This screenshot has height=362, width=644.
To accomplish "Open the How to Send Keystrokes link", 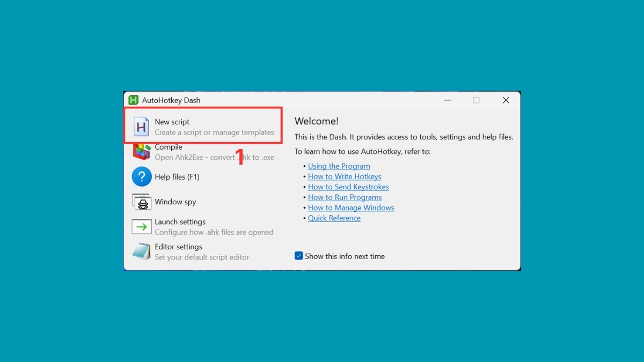I will [x=348, y=187].
